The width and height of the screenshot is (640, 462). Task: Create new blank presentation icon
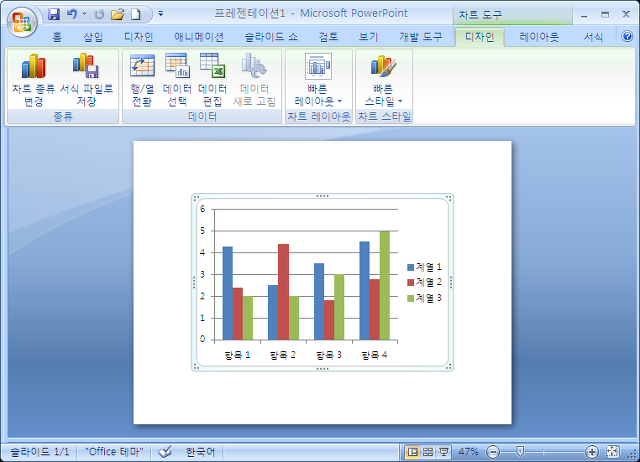[136, 14]
